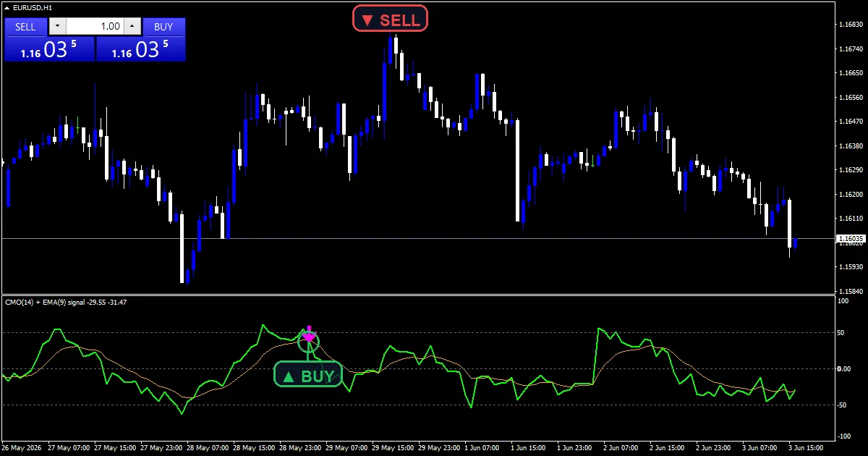Click the 29 May 07:00 time label
868x456 pixels.
(346, 448)
